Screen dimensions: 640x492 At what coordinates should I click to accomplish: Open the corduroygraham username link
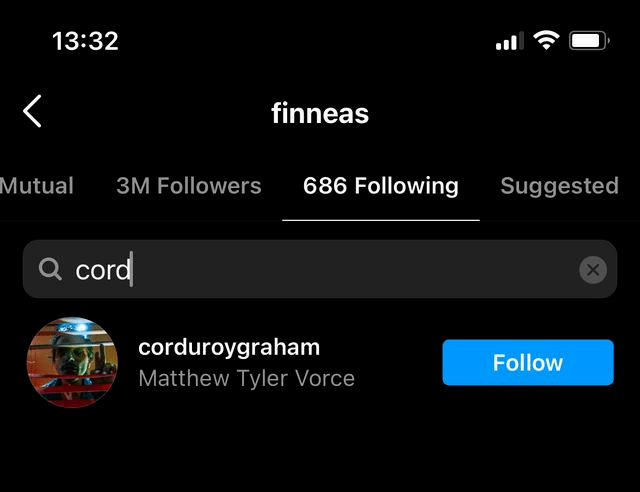click(229, 348)
